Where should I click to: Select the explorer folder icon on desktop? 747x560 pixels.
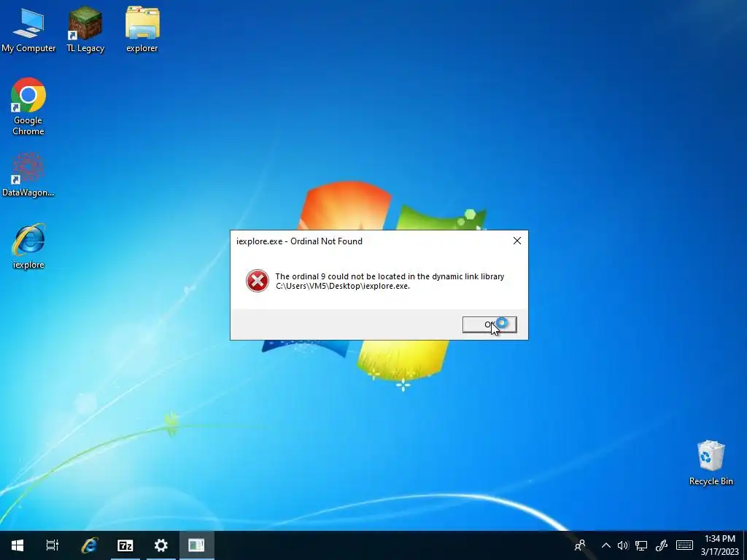(142, 31)
